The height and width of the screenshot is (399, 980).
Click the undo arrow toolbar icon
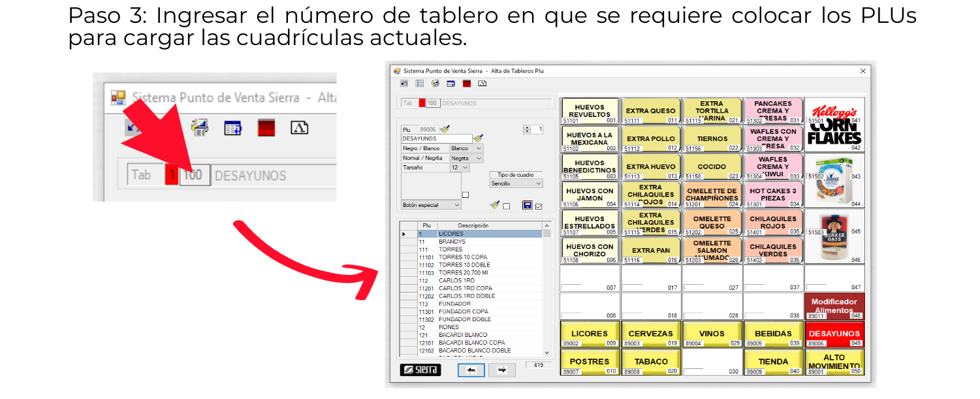pos(404,84)
